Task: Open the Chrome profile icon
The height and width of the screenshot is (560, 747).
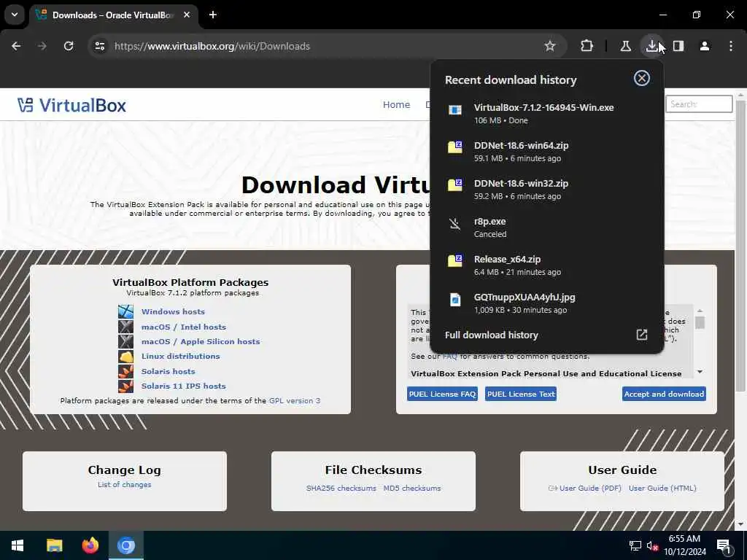Action: [x=705, y=46]
